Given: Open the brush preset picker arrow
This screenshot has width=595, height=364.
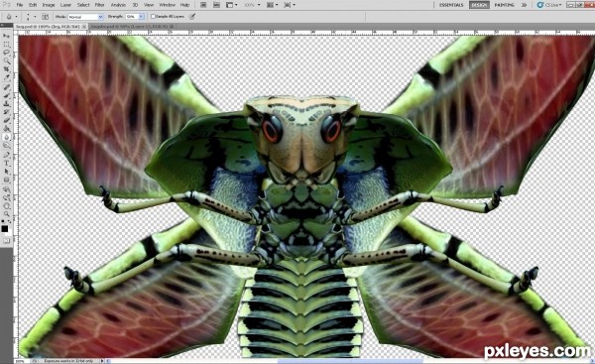Looking at the screenshot, I should pyautogui.click(x=35, y=17).
